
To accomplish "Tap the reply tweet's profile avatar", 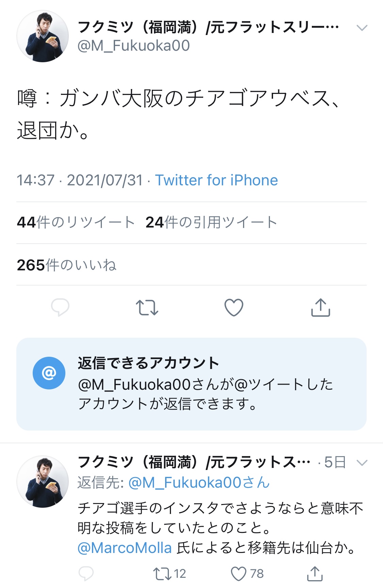I will [43, 482].
